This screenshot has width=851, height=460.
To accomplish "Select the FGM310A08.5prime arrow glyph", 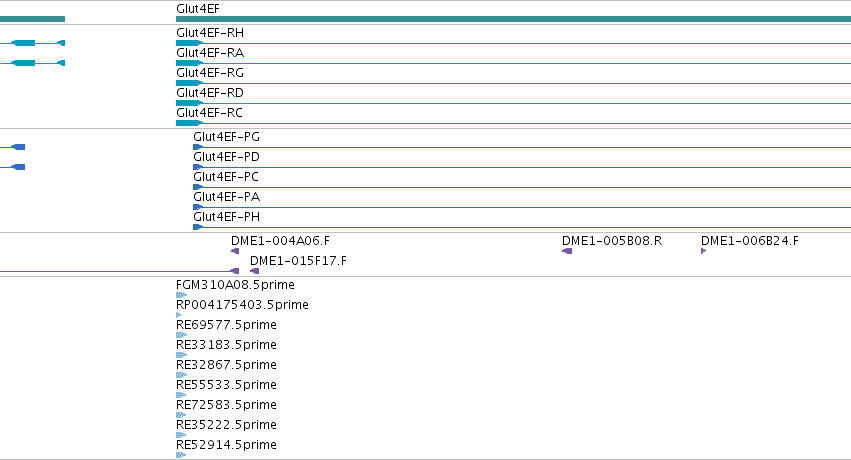I will 181,295.
